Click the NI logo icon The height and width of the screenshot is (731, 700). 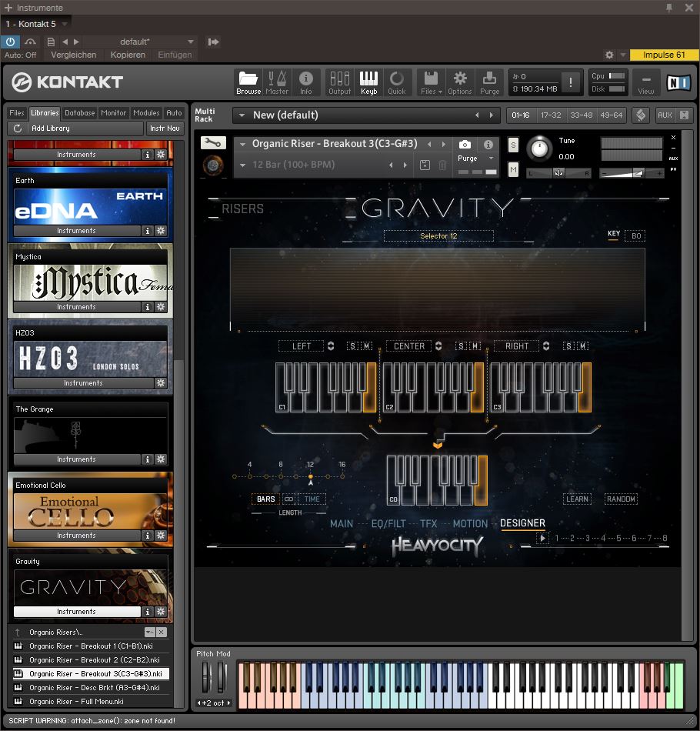[678, 83]
